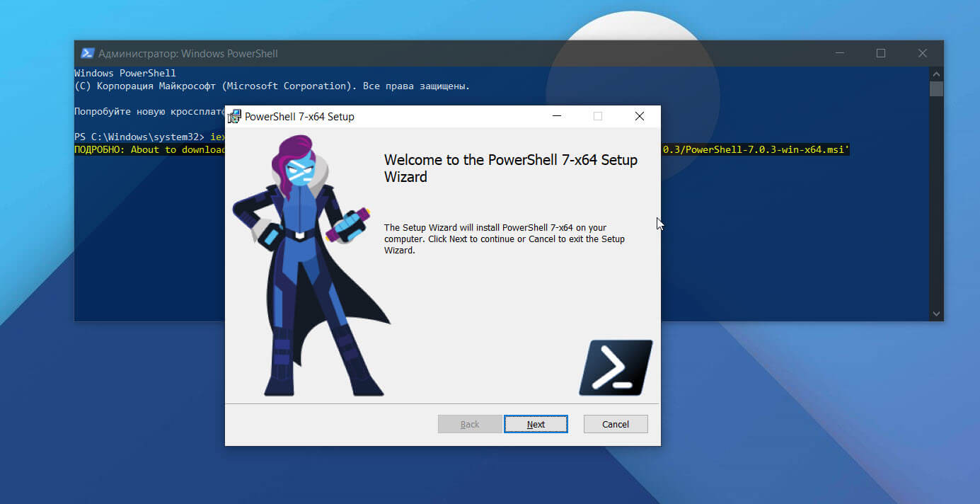Image resolution: width=980 pixels, height=504 pixels.
Task: Click the 'PowerShell 7-x64 Setup' dialog title
Action: pyautogui.click(x=299, y=117)
